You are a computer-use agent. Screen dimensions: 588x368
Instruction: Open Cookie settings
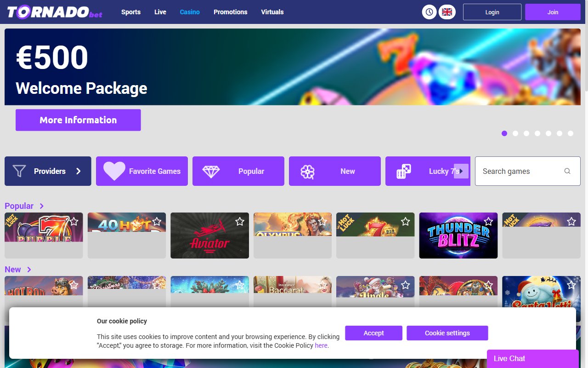[447, 333]
